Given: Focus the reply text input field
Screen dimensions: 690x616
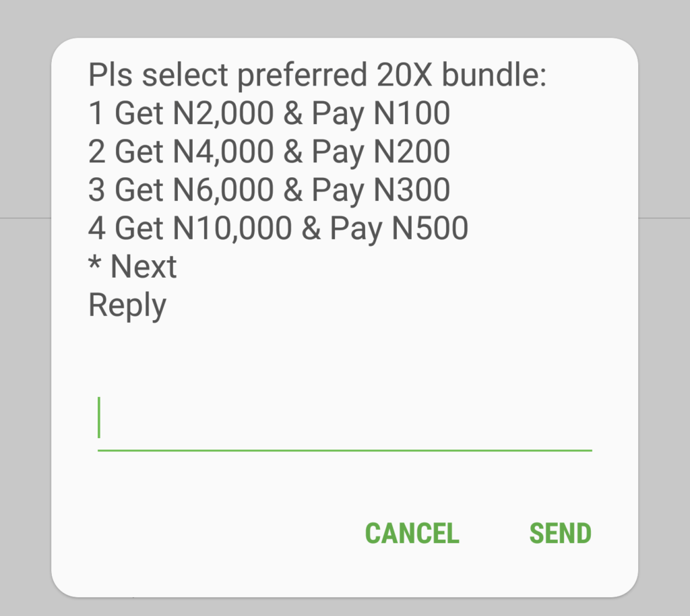Looking at the screenshot, I should pyautogui.click(x=344, y=421).
